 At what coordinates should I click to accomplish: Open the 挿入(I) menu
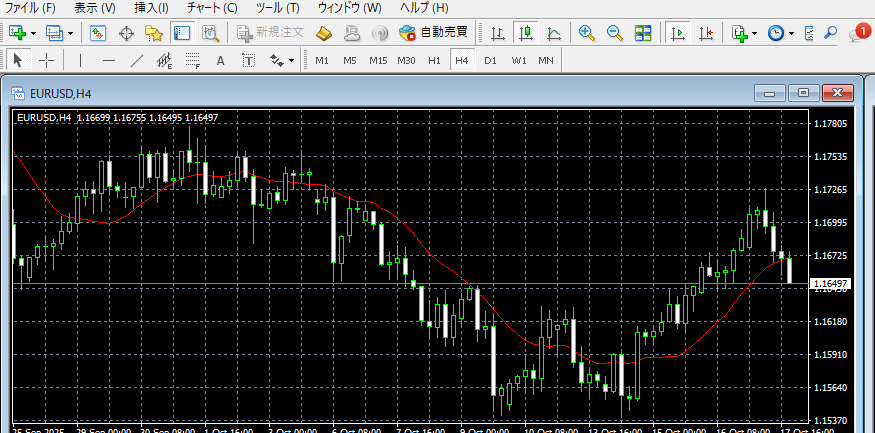(151, 8)
